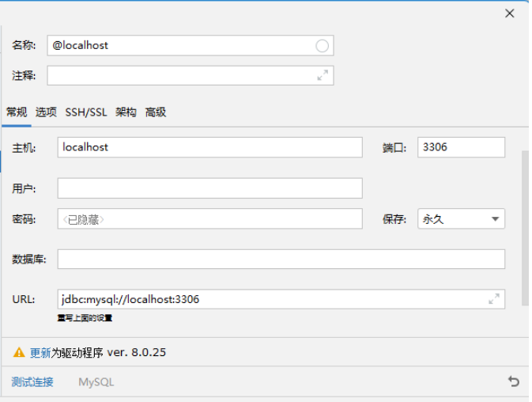Click the color circle in name field
Image resolution: width=532 pixels, height=402 pixels.
(x=322, y=45)
